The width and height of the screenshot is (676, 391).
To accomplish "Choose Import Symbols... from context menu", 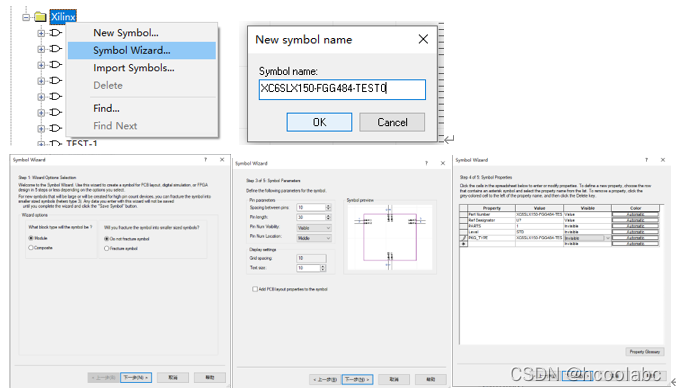I will 134,68.
